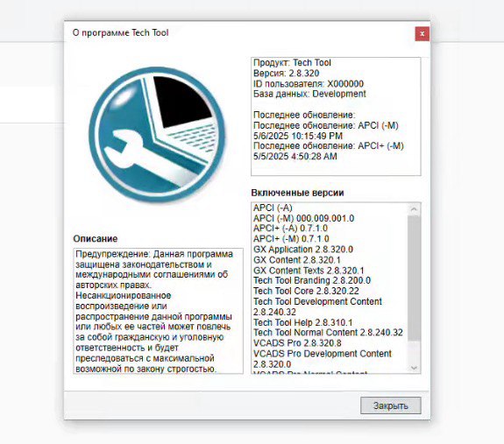Select APCI+ (-A) 0.7.1.0 entry
Screen dimensions: 504x444
click(x=291, y=229)
